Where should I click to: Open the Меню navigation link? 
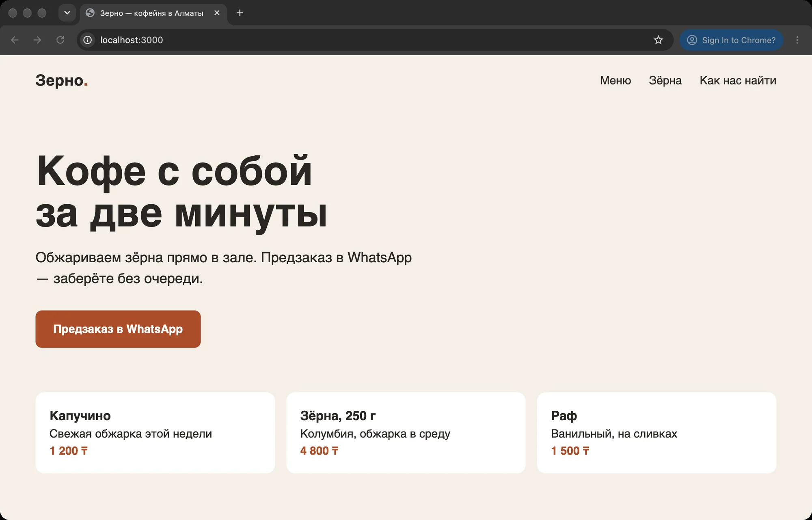[615, 80]
